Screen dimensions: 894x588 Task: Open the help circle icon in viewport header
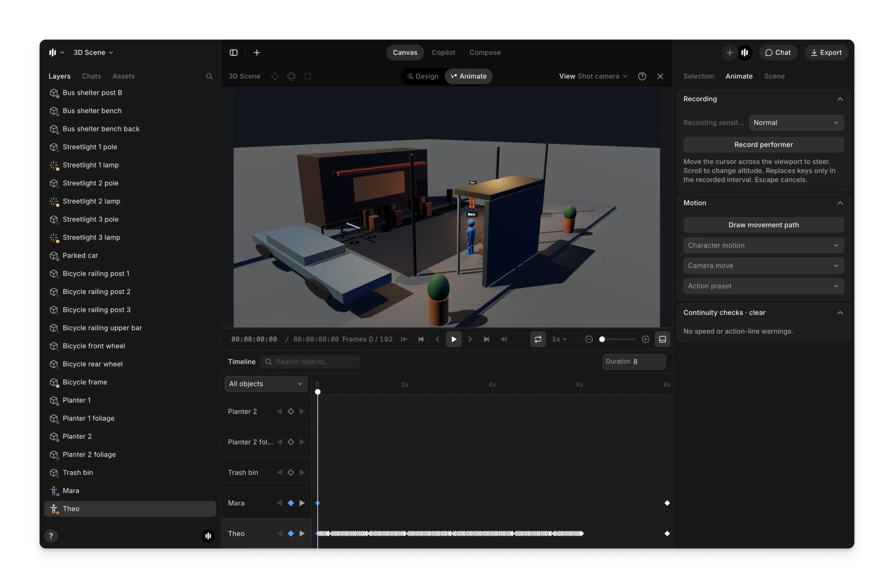coord(642,76)
